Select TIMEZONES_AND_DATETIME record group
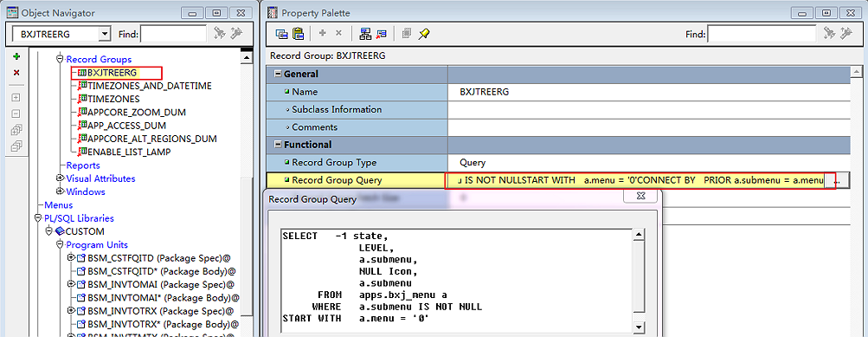 (150, 86)
